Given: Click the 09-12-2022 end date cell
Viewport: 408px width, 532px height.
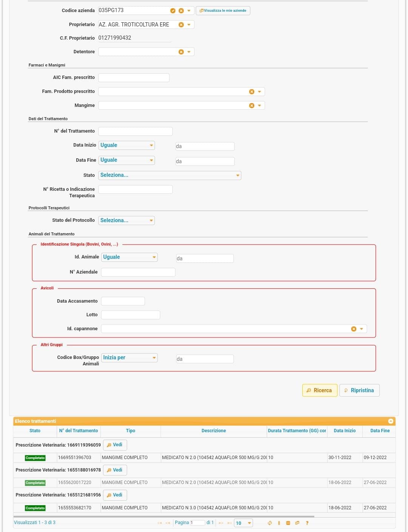Looking at the screenshot, I should 379,458.
